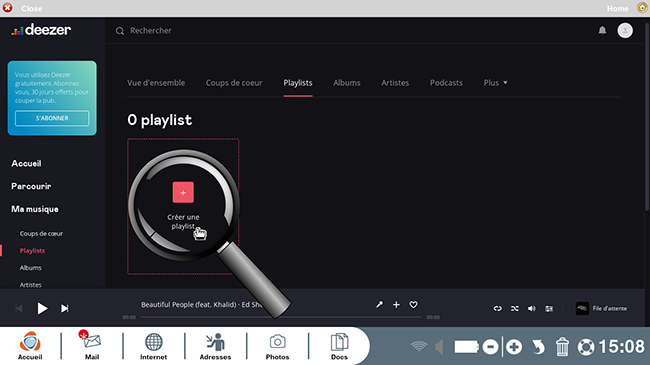650x365 pixels.
Task: Click the plus zoom in button
Action: 514,347
